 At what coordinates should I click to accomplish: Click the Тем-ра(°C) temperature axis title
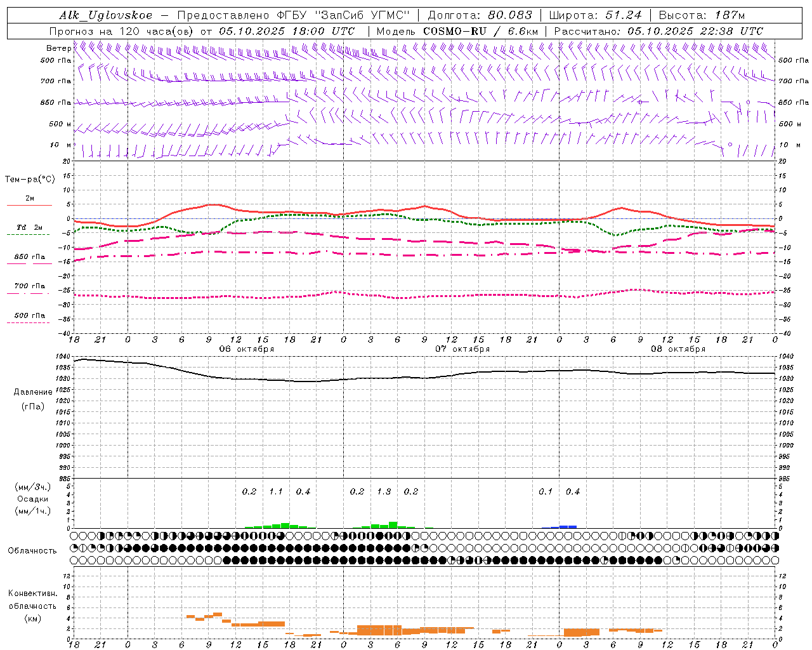point(30,179)
